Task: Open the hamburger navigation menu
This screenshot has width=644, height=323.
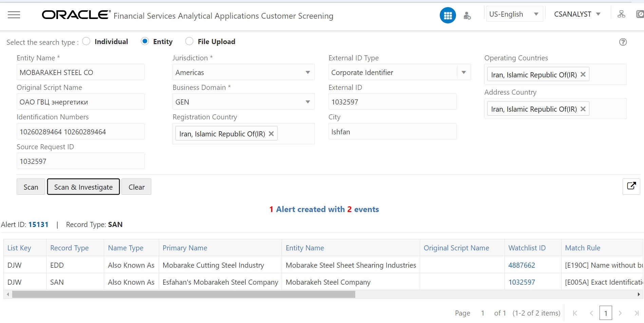Action: click(x=14, y=15)
